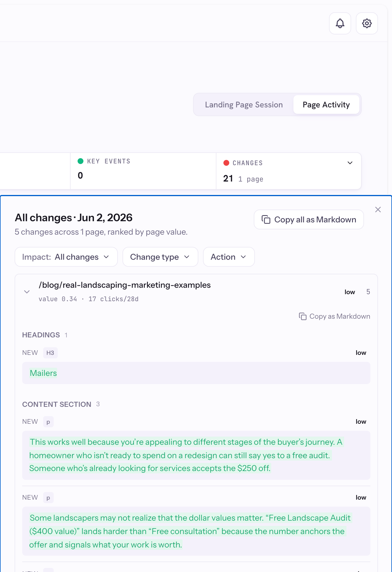Click the red Changes status dot

tap(226, 163)
